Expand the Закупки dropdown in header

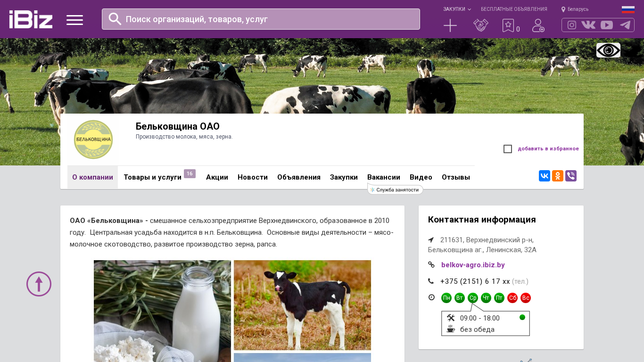pos(457,9)
